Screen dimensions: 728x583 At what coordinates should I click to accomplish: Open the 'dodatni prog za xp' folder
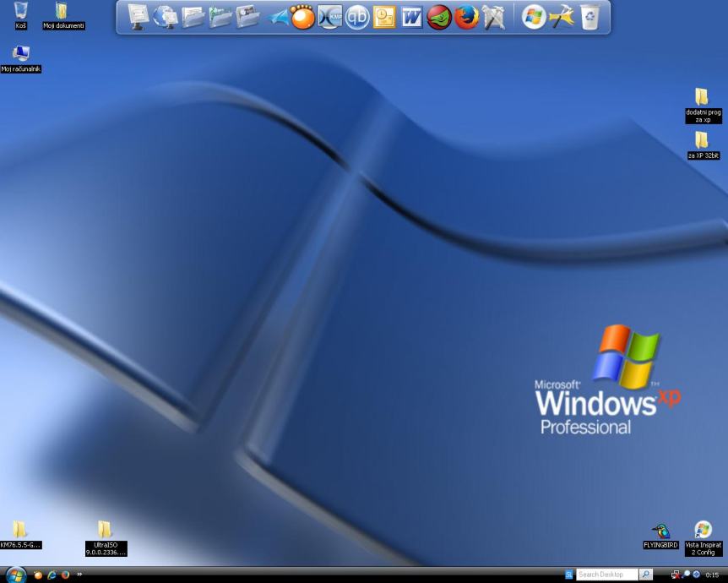703,106
